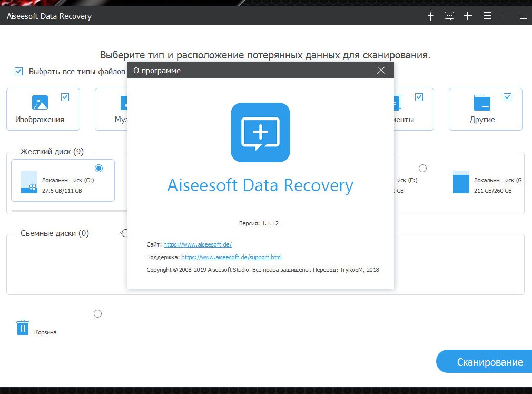Click the hard disk list horizontal scrollbar
Viewport: 532px width, 394px height.
(69, 211)
